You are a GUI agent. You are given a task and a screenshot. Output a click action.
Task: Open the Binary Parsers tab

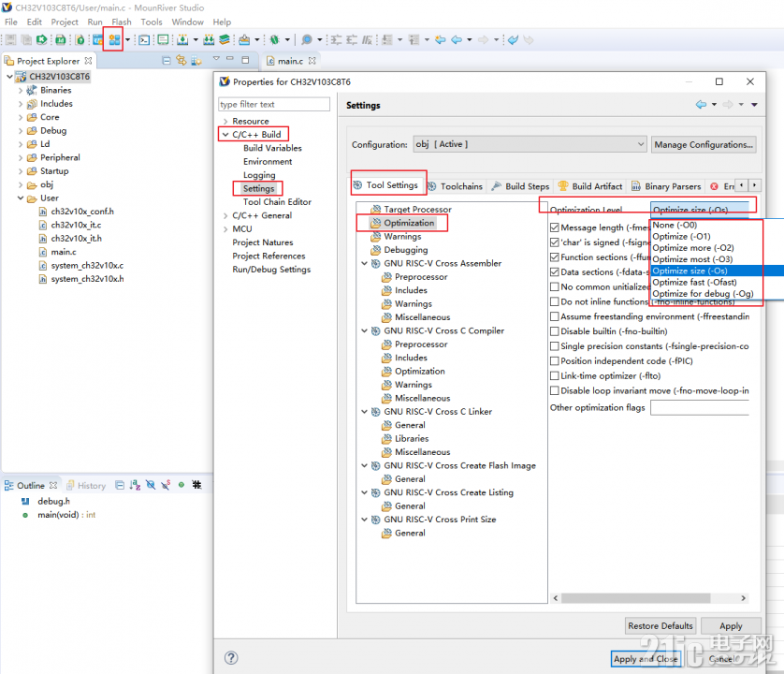[x=666, y=186]
